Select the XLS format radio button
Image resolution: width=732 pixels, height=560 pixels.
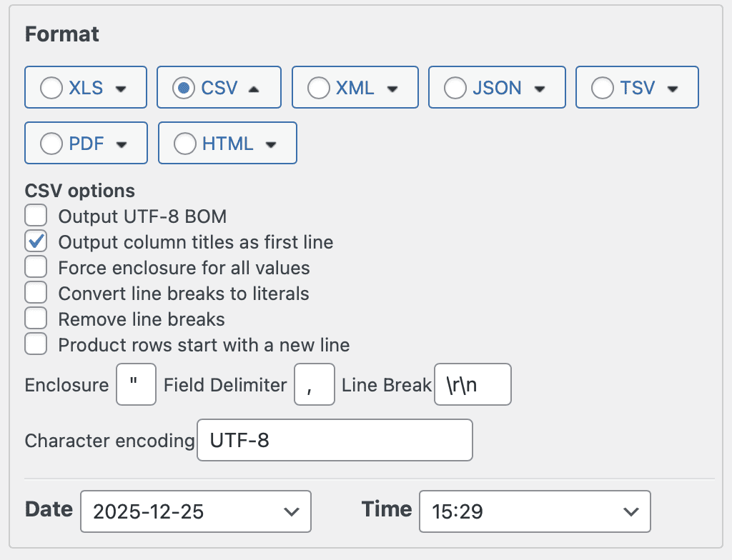(x=51, y=88)
